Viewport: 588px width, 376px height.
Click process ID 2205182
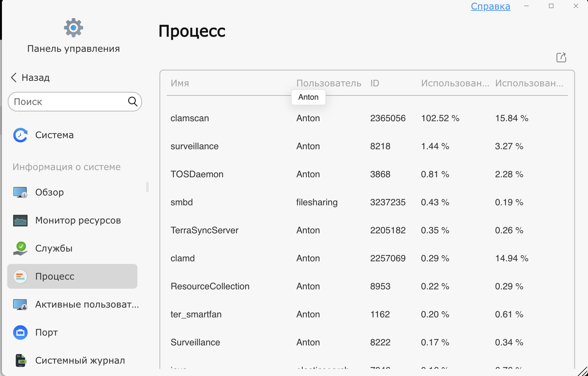[x=388, y=230]
